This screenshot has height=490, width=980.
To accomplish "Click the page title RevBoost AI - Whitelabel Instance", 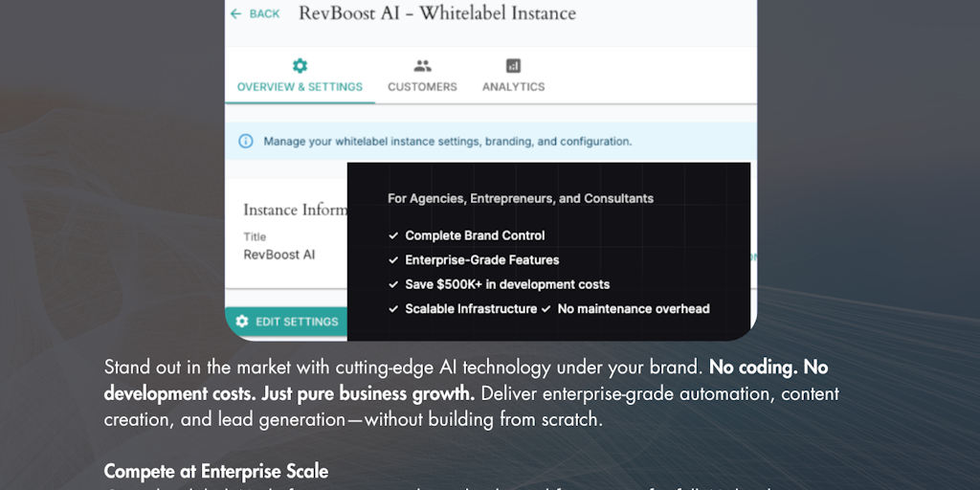I will [x=437, y=13].
